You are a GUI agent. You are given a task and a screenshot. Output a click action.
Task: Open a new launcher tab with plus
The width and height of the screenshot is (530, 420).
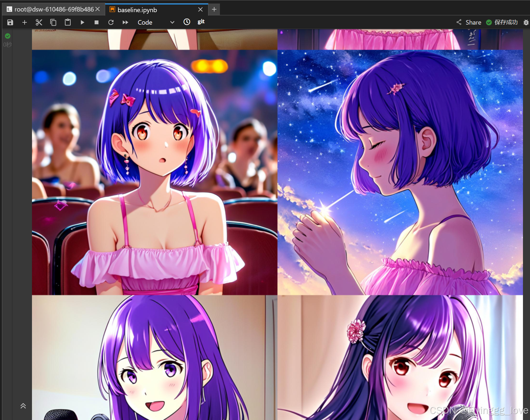[x=214, y=10]
